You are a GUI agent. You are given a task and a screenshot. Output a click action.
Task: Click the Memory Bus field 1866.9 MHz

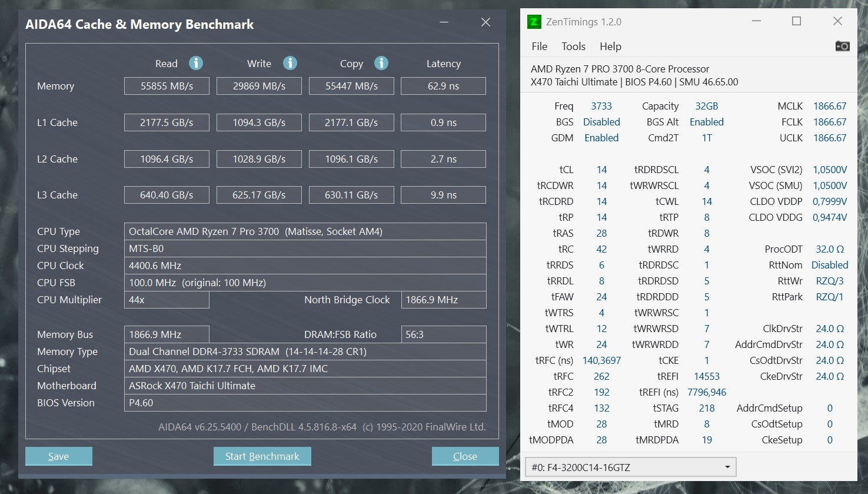(167, 334)
